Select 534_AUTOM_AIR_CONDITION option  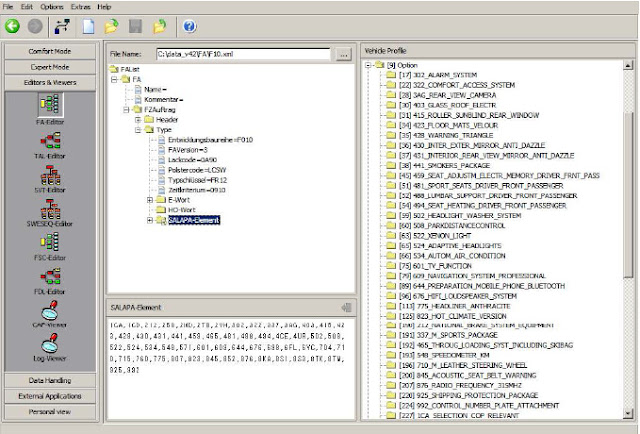click(452, 256)
